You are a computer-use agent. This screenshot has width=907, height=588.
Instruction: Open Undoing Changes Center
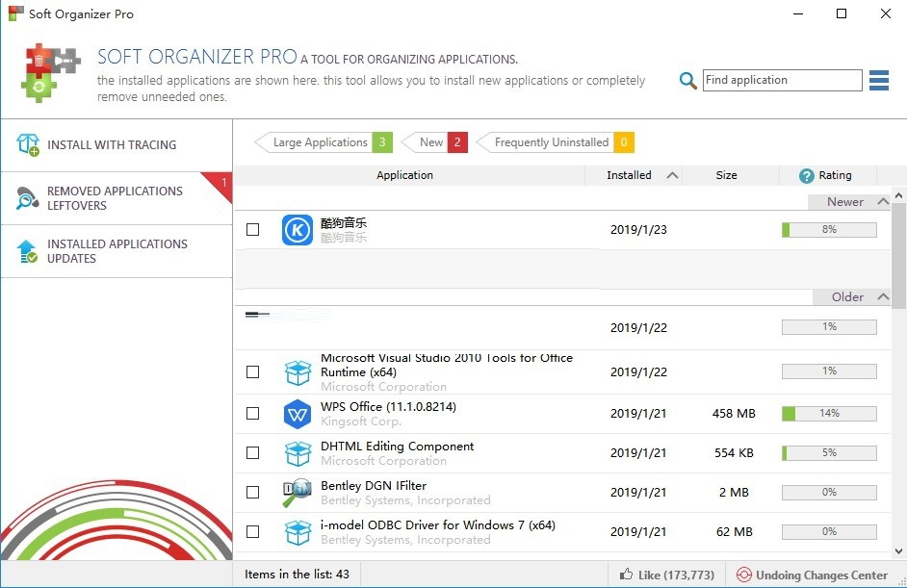(x=814, y=575)
